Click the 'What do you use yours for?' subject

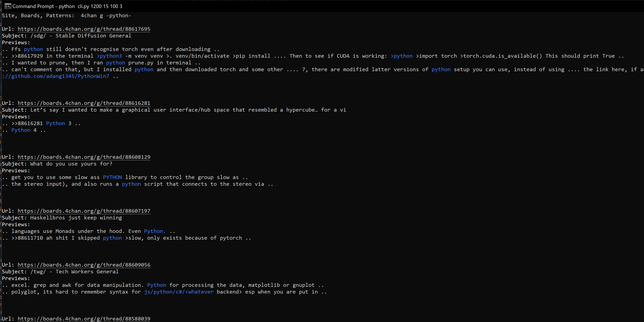pyautogui.click(x=71, y=164)
